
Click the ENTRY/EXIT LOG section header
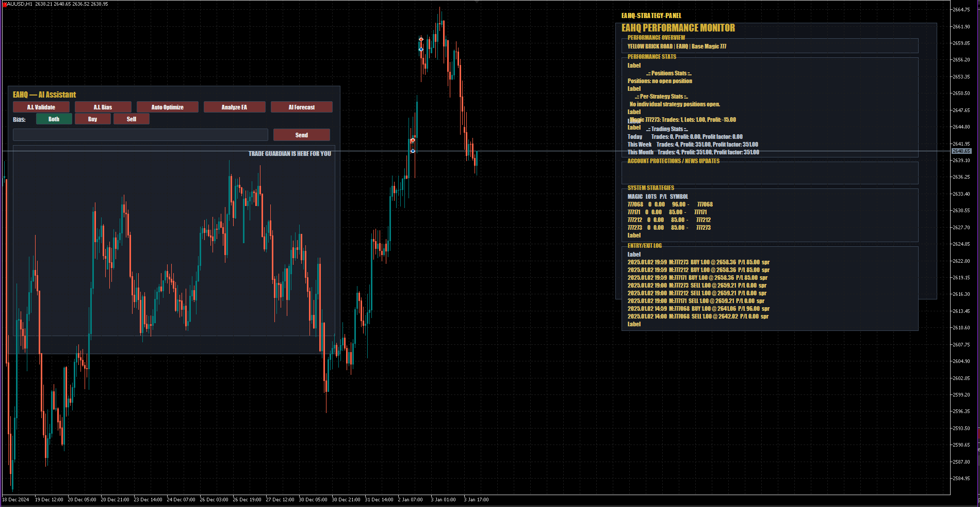645,246
